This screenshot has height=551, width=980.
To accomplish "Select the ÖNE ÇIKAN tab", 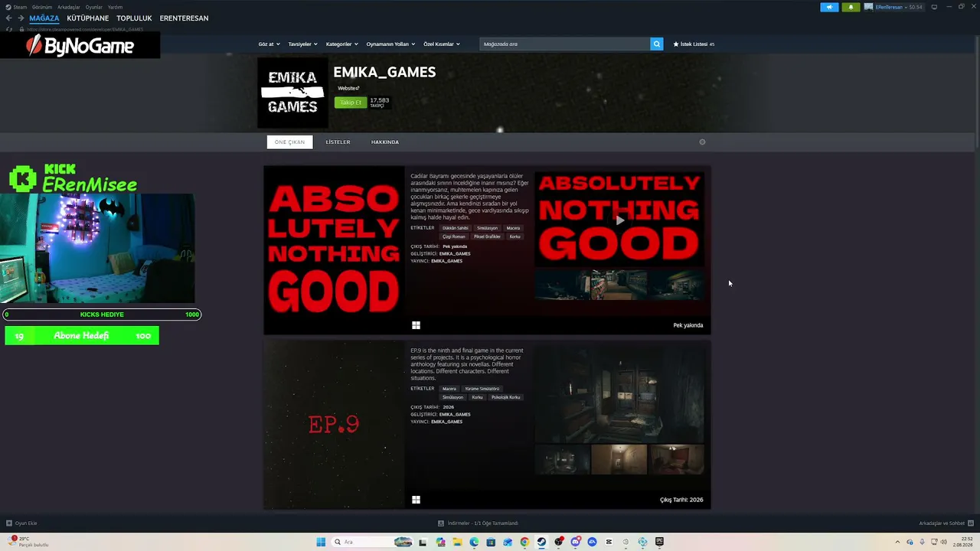I will (x=290, y=142).
